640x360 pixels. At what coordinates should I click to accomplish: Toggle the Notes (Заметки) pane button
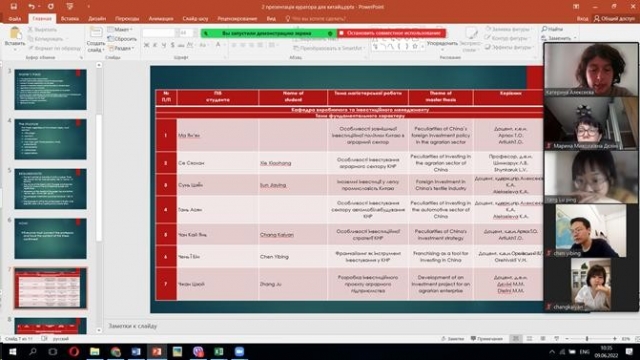pyautogui.click(x=453, y=339)
